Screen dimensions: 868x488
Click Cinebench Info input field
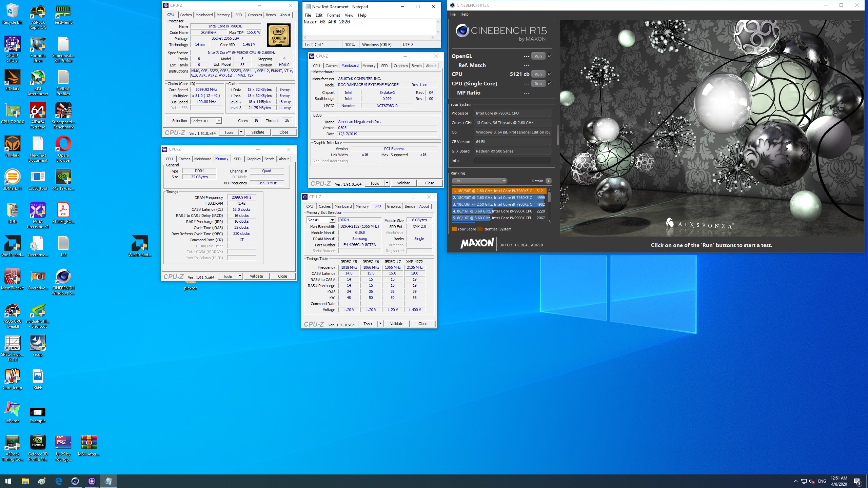[512, 161]
